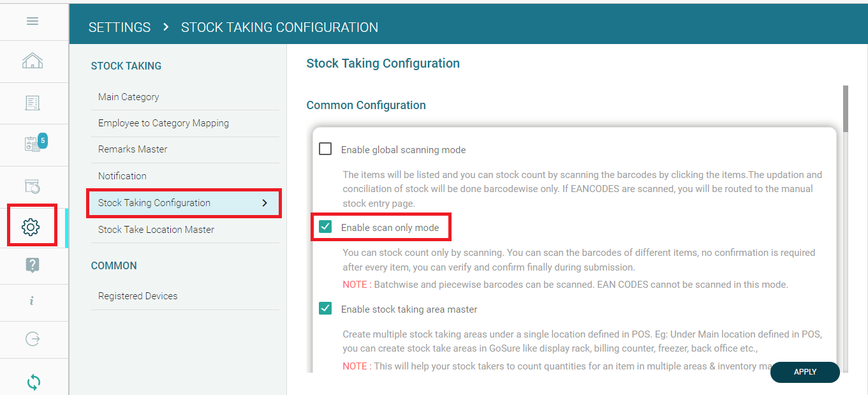This screenshot has height=395, width=868.
Task: Open the clipboard icon with badge 5
Action: pyautogui.click(x=33, y=144)
